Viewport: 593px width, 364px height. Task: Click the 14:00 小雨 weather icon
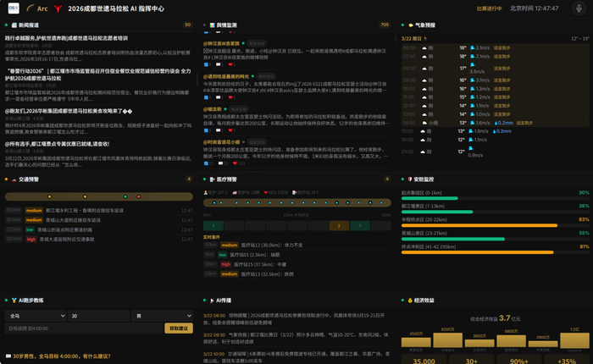424,123
